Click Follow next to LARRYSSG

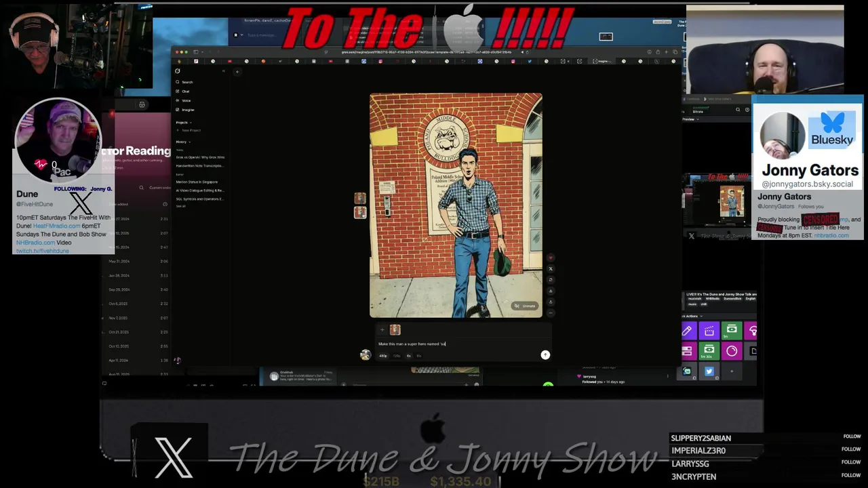tap(852, 462)
